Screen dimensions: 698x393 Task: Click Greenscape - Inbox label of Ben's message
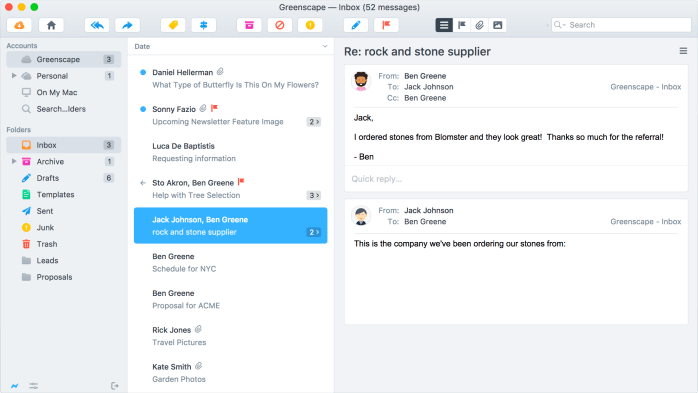pos(645,87)
